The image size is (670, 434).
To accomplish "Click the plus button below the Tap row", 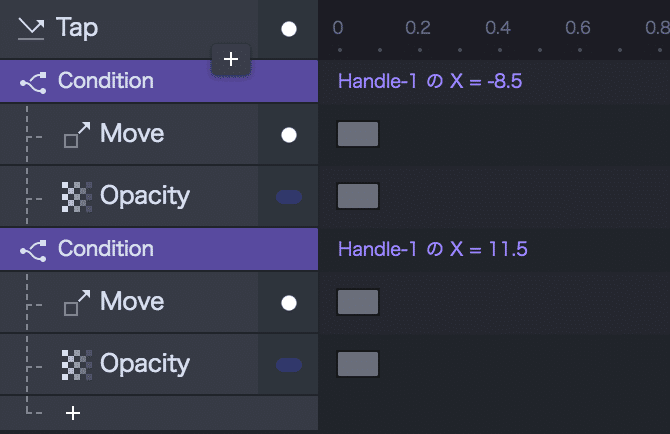I will coord(231,59).
